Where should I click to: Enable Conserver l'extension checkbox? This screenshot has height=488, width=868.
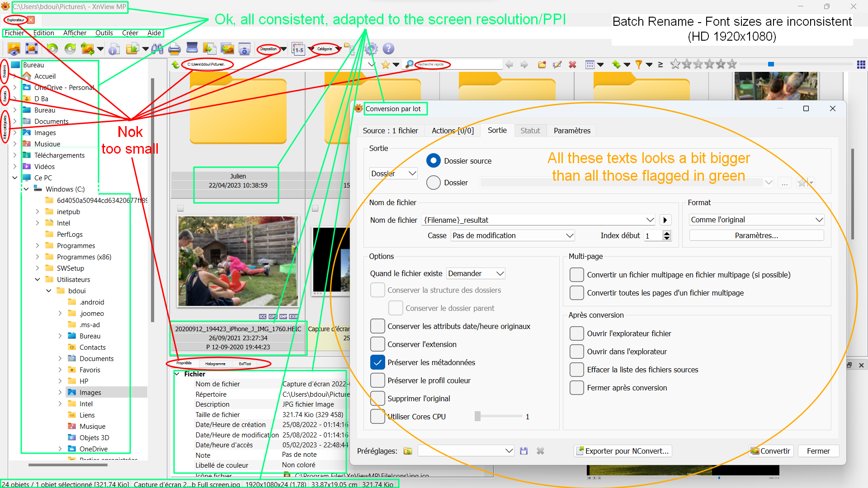point(377,344)
